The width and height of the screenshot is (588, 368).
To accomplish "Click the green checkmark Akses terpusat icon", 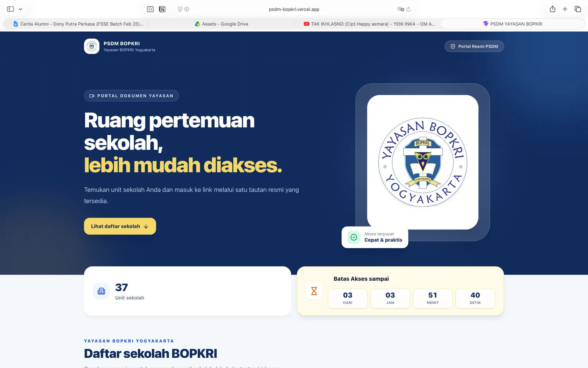I will pyautogui.click(x=354, y=237).
